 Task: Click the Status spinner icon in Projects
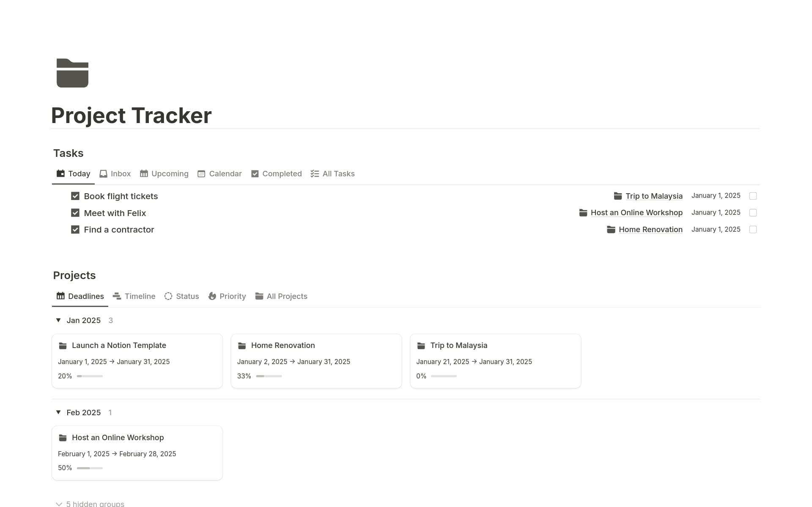(x=168, y=296)
